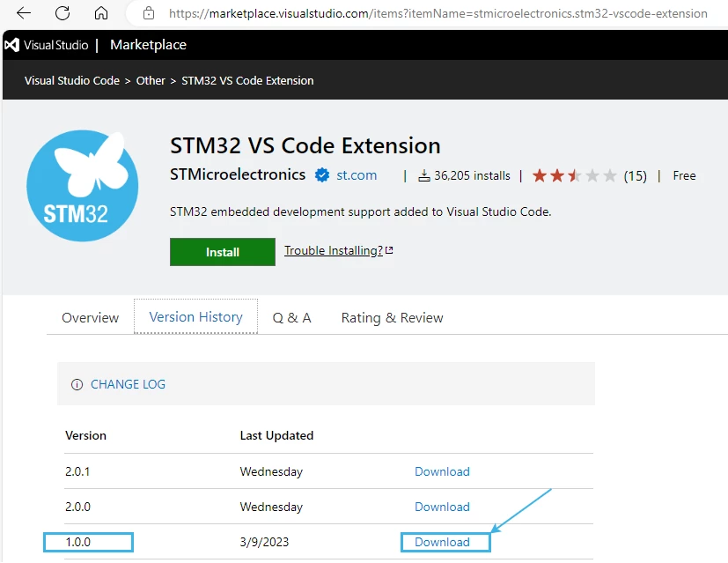Image resolution: width=728 pixels, height=563 pixels.
Task: Download version 2.0.1 of the extension
Action: pyautogui.click(x=442, y=471)
